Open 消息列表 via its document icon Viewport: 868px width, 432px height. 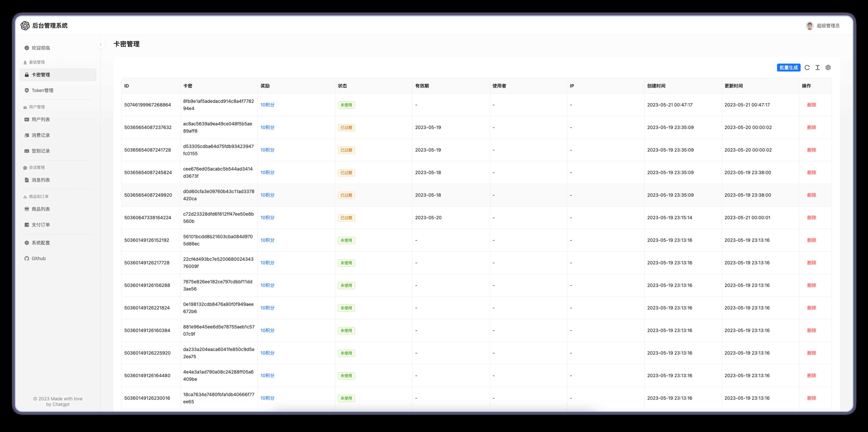[x=26, y=180]
